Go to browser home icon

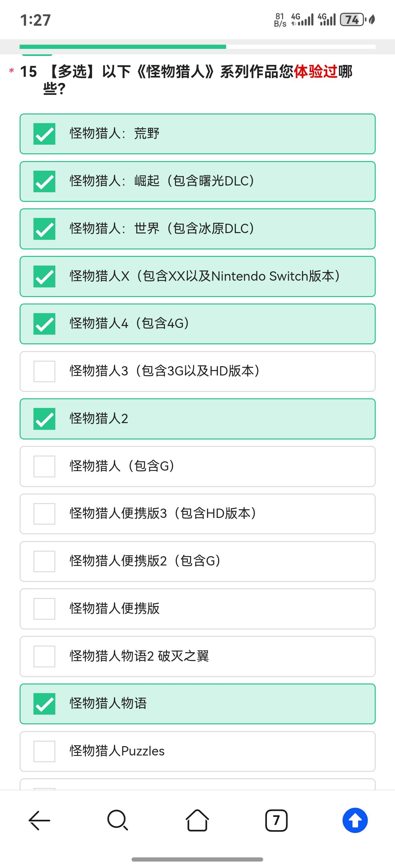tap(197, 820)
